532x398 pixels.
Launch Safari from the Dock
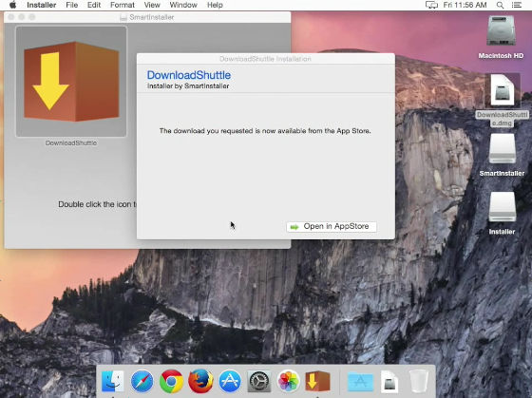tap(142, 381)
